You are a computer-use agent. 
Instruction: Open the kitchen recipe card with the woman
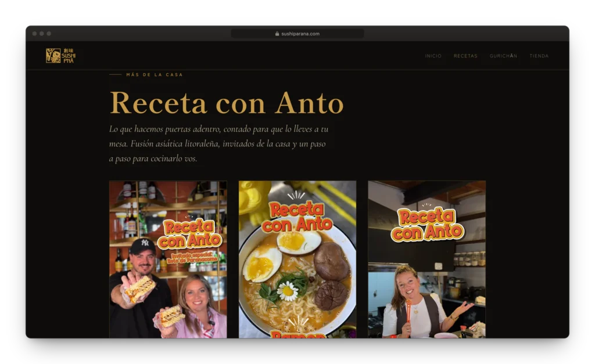click(427, 260)
